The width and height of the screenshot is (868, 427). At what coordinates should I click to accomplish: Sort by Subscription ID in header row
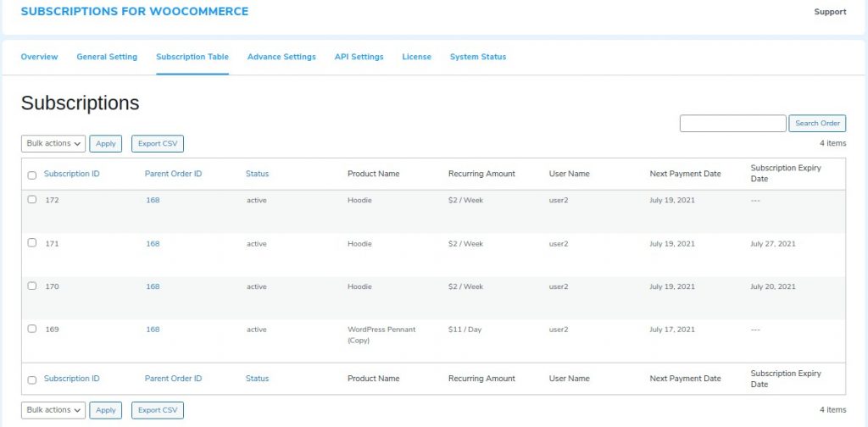tap(71, 174)
